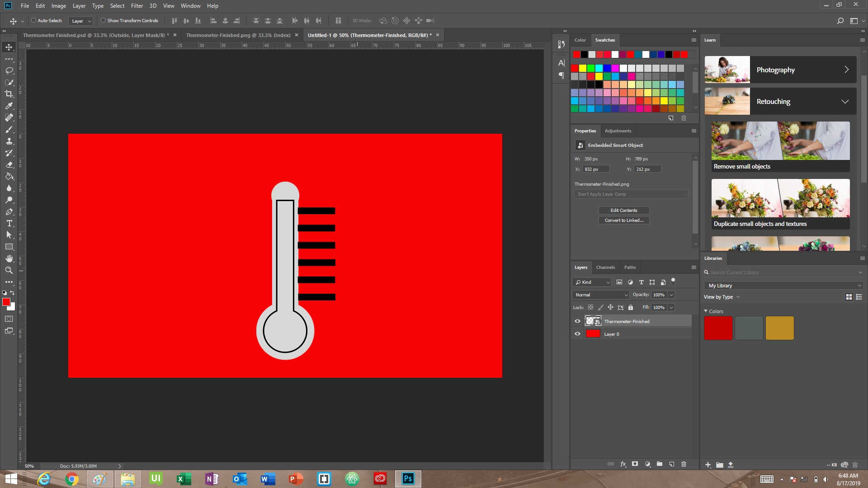
Task: Select the Pen tool
Action: (x=9, y=211)
